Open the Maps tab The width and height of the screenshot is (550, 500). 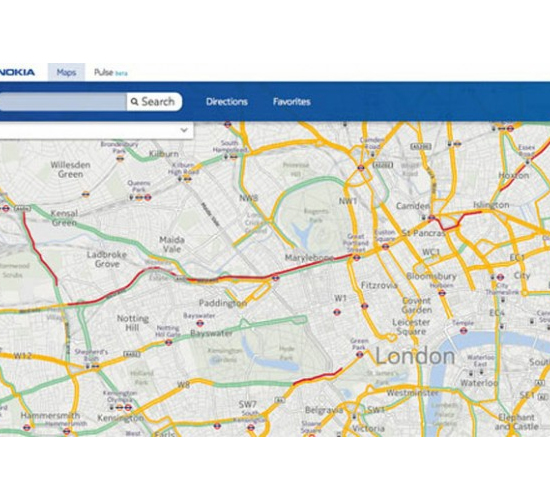(x=66, y=72)
